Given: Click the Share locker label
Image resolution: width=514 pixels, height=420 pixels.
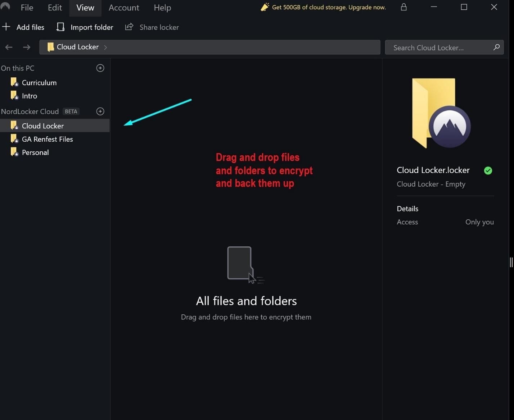Looking at the screenshot, I should [159, 27].
